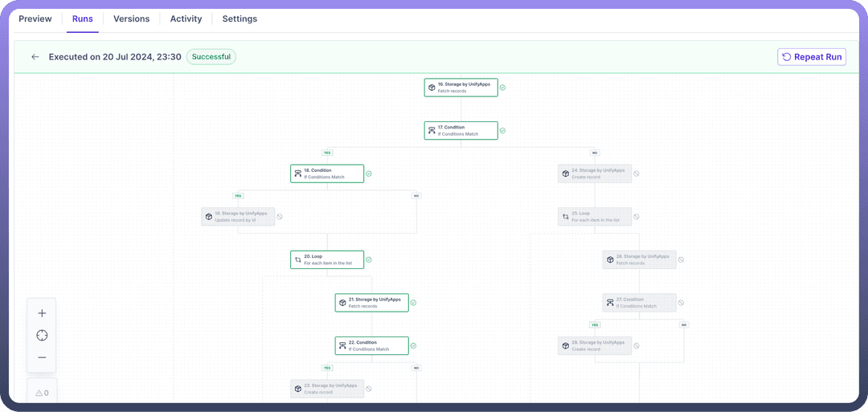Select node 22 Condition If Conditions Match
868x412 pixels.
[371, 346]
